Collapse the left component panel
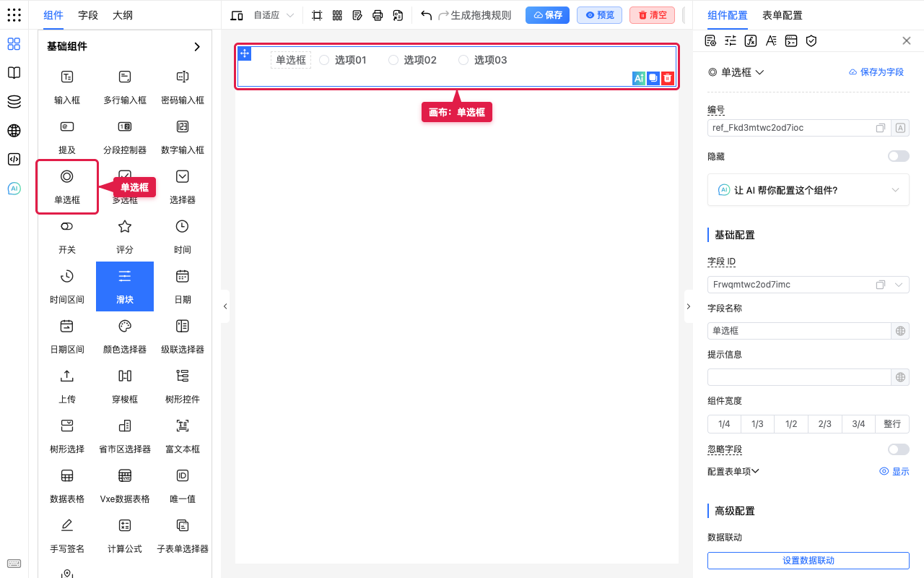The image size is (924, 578). (225, 306)
